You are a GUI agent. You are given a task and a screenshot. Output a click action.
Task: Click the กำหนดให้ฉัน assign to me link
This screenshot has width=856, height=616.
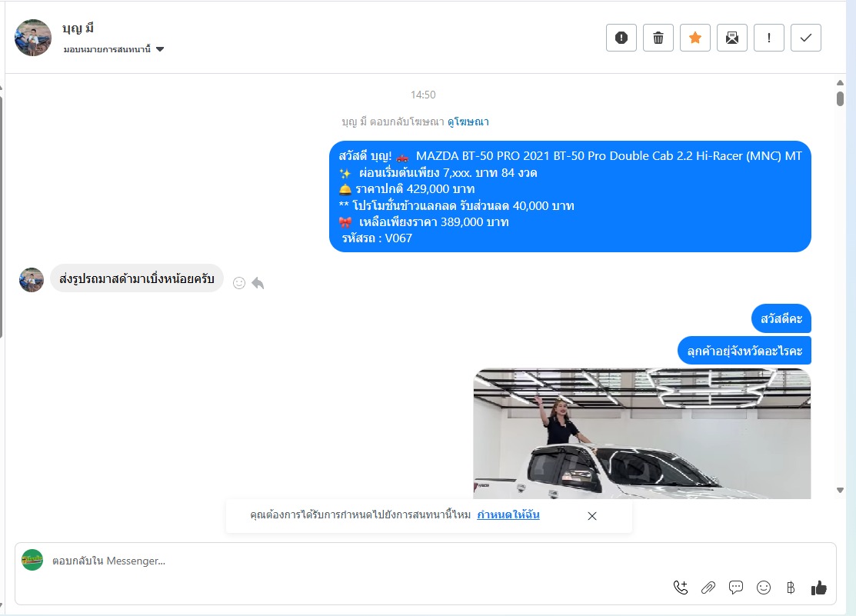(508, 514)
